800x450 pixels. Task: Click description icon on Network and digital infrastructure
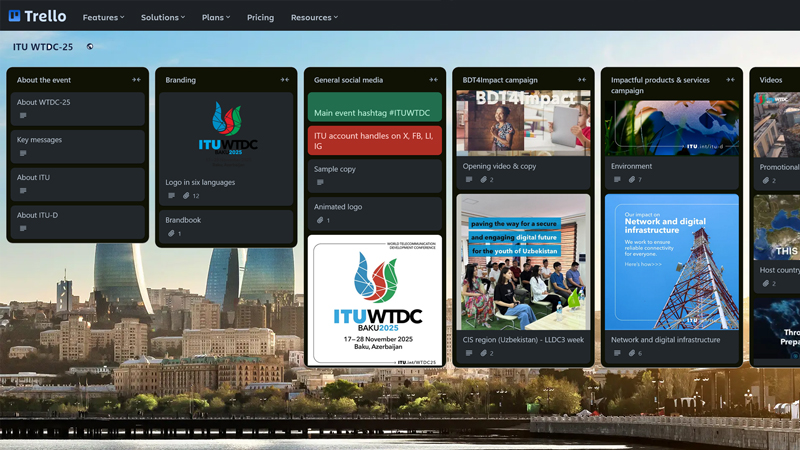[x=617, y=353]
